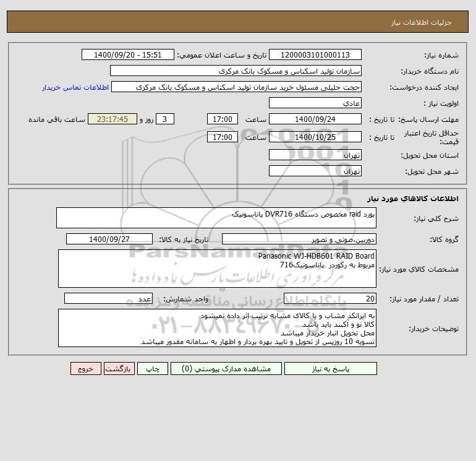Click the شرح کلی نیاز text area
Viewport: 476px width, 461px height.
pyautogui.click(x=216, y=218)
